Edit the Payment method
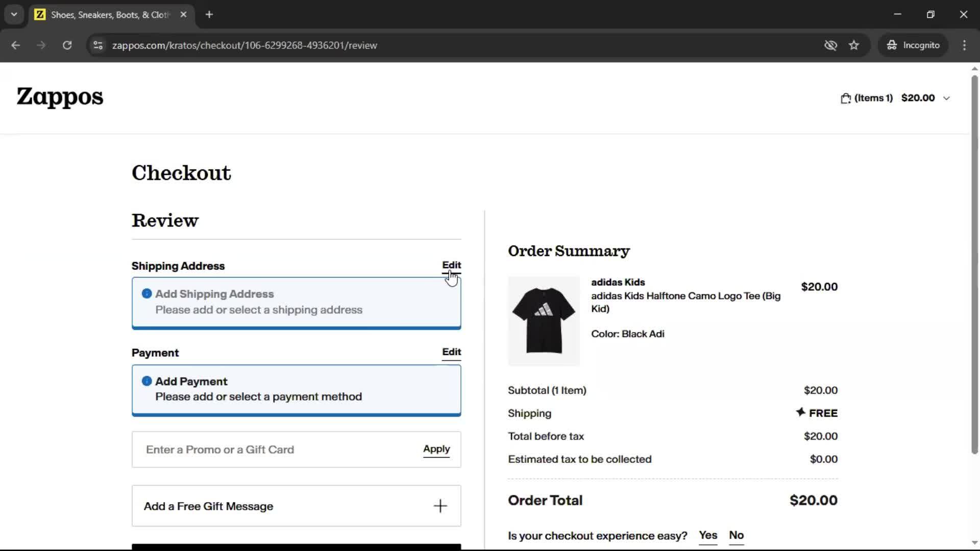 click(x=451, y=352)
